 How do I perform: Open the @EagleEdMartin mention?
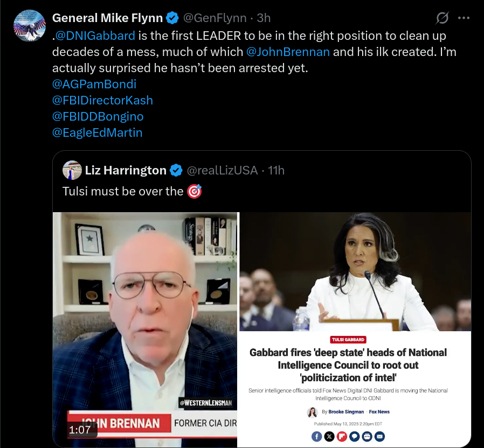coord(97,132)
